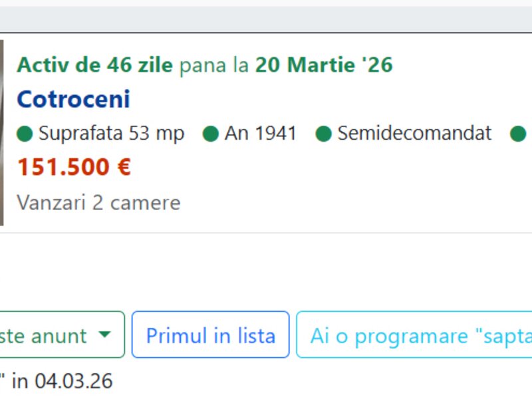
Task: Click the 20 Martie '26 expiry date
Action: click(x=324, y=65)
